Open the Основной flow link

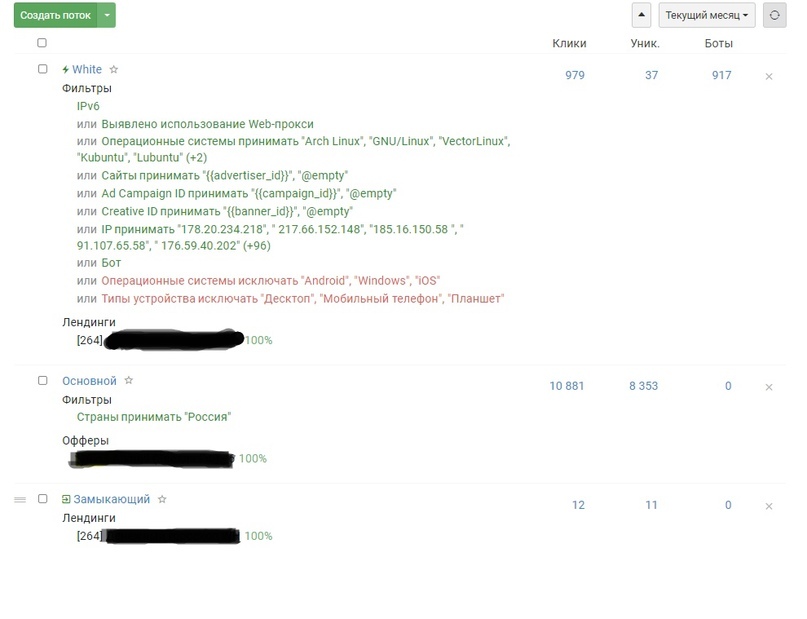pos(90,381)
